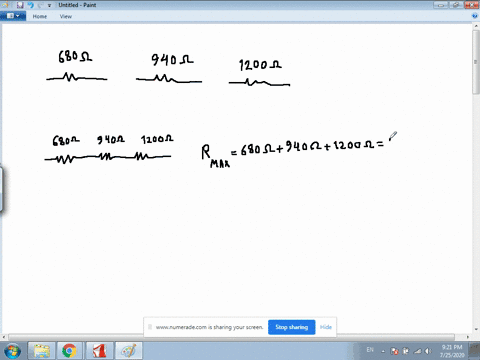Click the Stop sharing button
Viewport: 480px width, 360px height.
point(291,327)
